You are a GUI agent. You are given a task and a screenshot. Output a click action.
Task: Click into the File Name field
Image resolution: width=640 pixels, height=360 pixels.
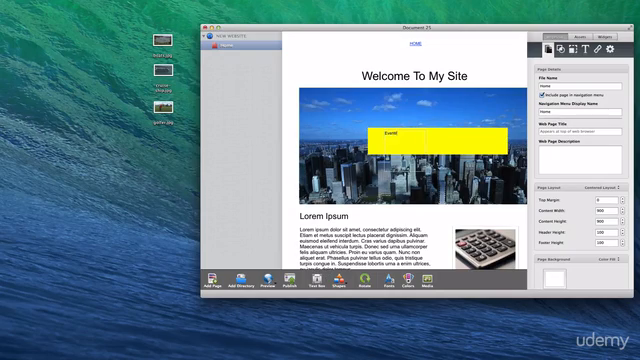click(x=580, y=86)
